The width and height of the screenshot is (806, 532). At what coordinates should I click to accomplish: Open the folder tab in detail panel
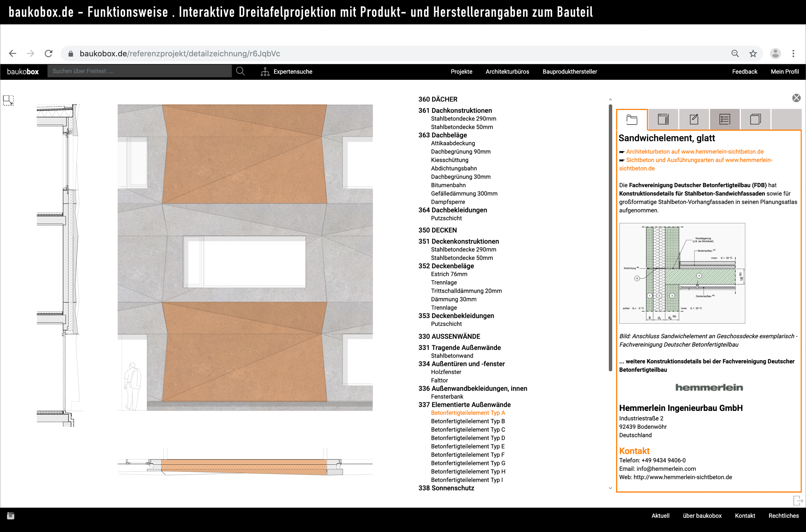pyautogui.click(x=632, y=119)
